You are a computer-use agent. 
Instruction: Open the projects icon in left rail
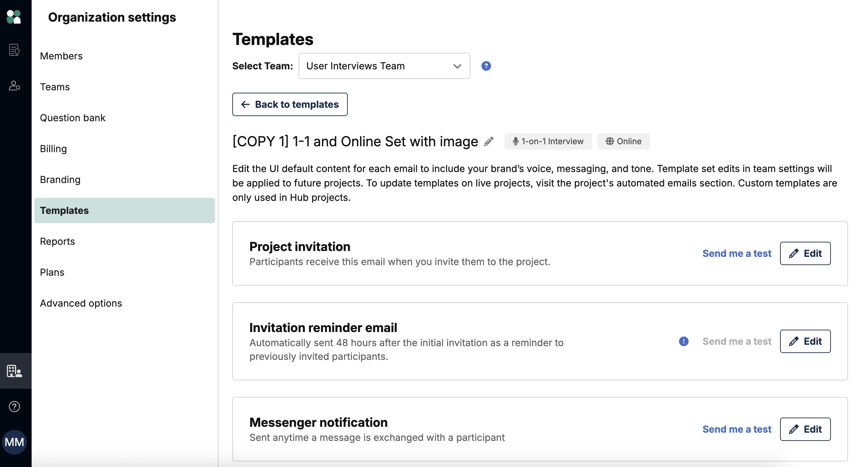coord(14,50)
